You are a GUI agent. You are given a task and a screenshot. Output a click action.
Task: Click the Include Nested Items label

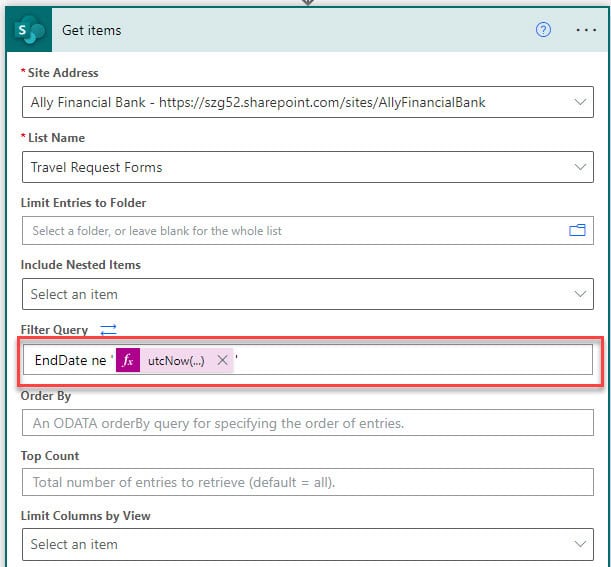pyautogui.click(x=81, y=265)
